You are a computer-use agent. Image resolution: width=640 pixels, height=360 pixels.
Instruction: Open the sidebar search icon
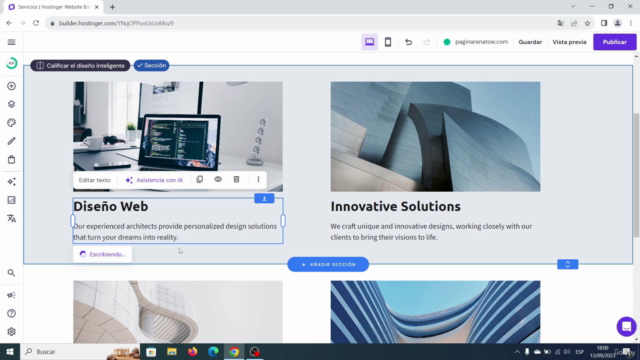(11, 273)
